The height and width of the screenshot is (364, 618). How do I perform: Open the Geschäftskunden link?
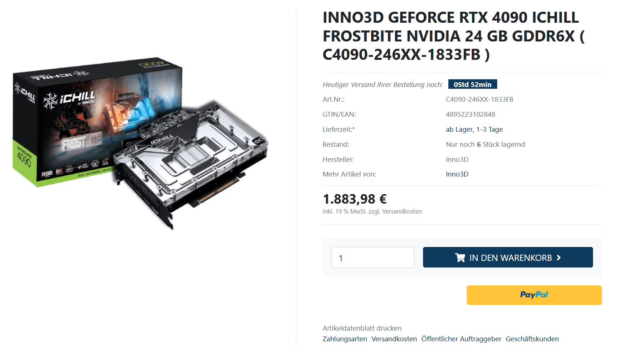tap(532, 339)
